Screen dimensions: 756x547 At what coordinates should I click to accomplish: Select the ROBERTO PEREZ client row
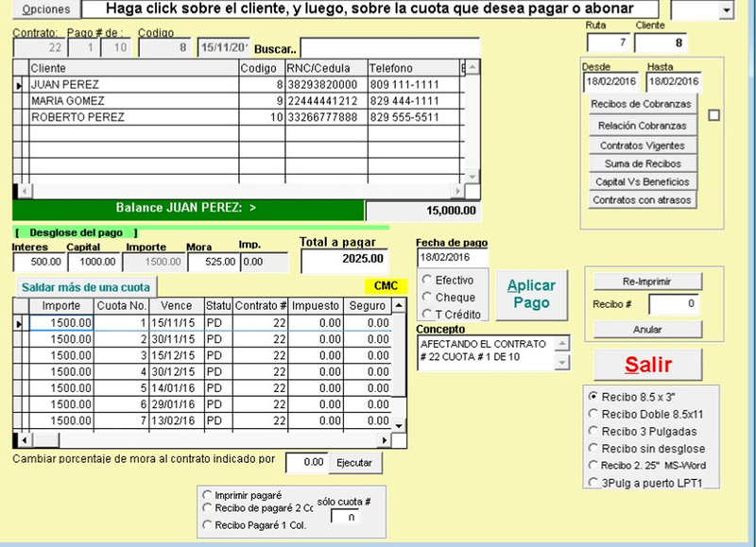coord(239,117)
